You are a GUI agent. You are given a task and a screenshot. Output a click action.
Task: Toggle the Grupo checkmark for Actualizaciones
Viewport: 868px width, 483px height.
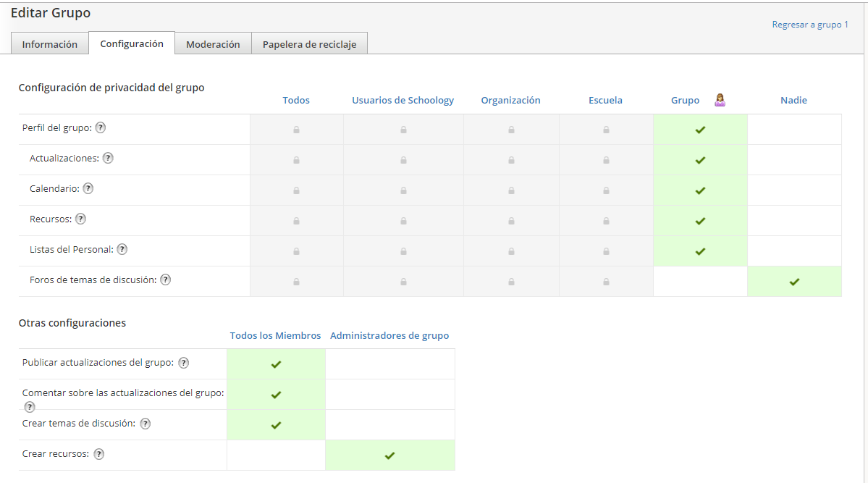699,160
